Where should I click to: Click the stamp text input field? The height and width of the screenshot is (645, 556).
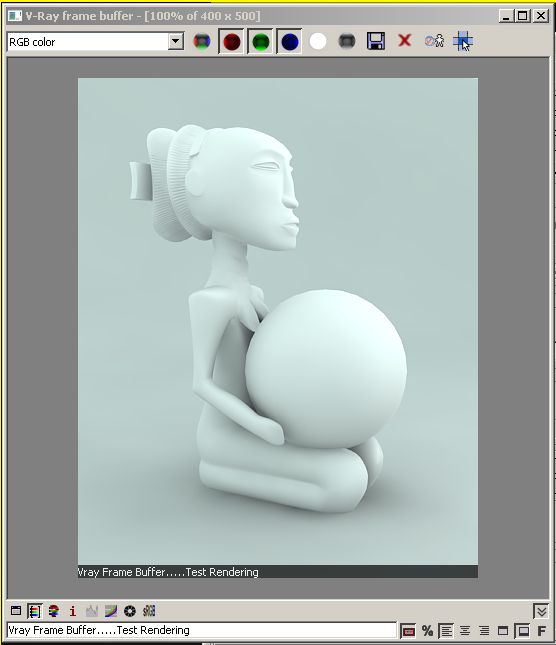point(202,630)
